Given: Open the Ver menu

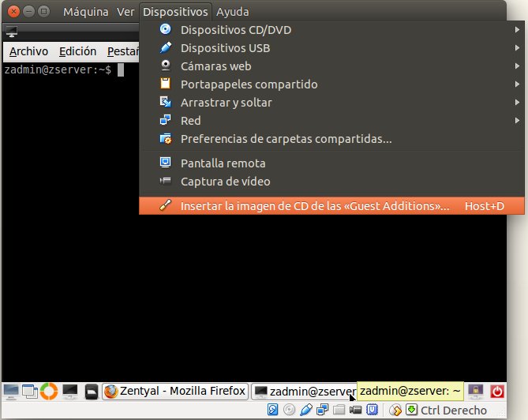Looking at the screenshot, I should (x=125, y=12).
